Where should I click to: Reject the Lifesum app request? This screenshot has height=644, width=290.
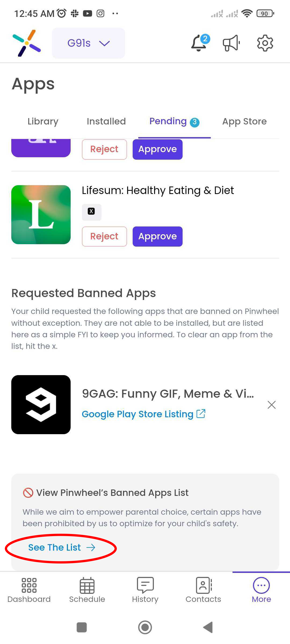pos(104,236)
